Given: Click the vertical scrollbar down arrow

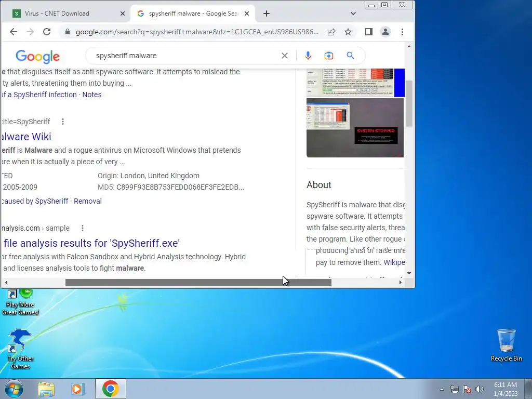Looking at the screenshot, I should (409, 273).
